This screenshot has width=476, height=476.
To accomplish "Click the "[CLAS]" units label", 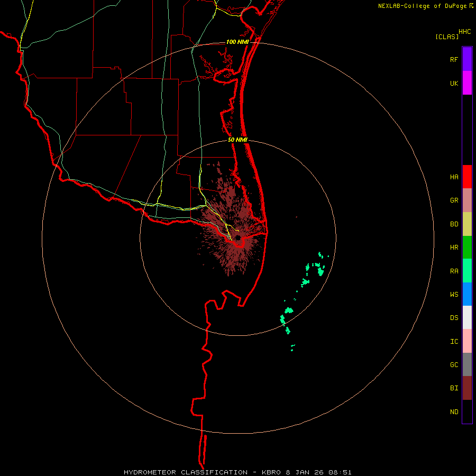I will (x=447, y=36).
